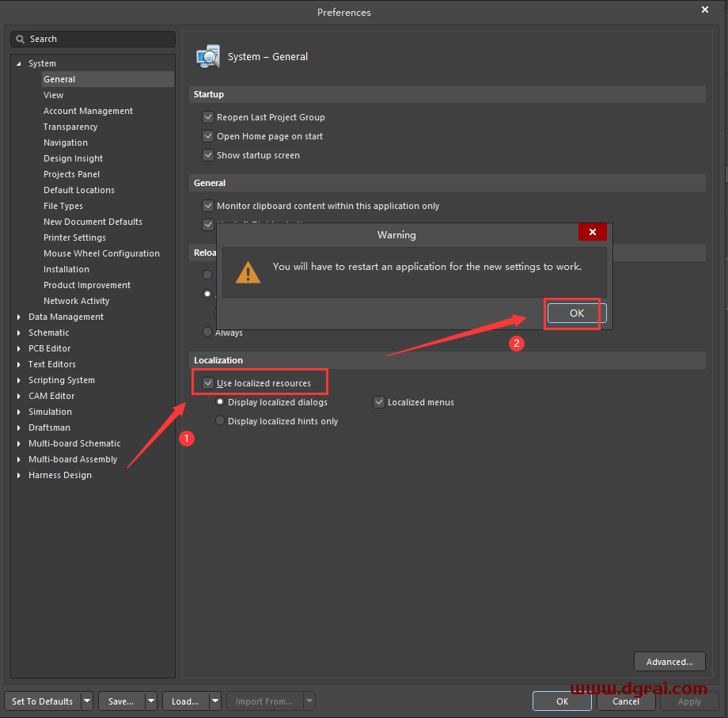The image size is (728, 718).
Task: Select Display localized dialogs radio
Action: click(x=220, y=401)
